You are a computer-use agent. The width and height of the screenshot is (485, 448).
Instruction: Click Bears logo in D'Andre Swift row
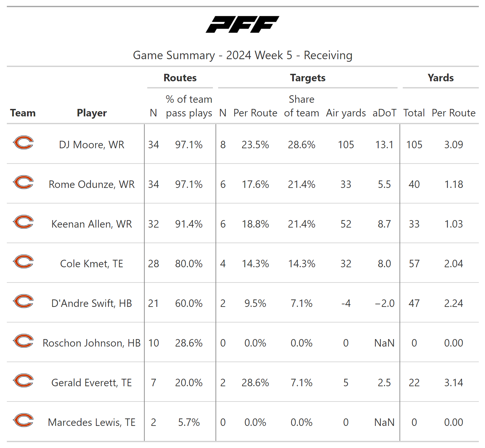tap(23, 301)
